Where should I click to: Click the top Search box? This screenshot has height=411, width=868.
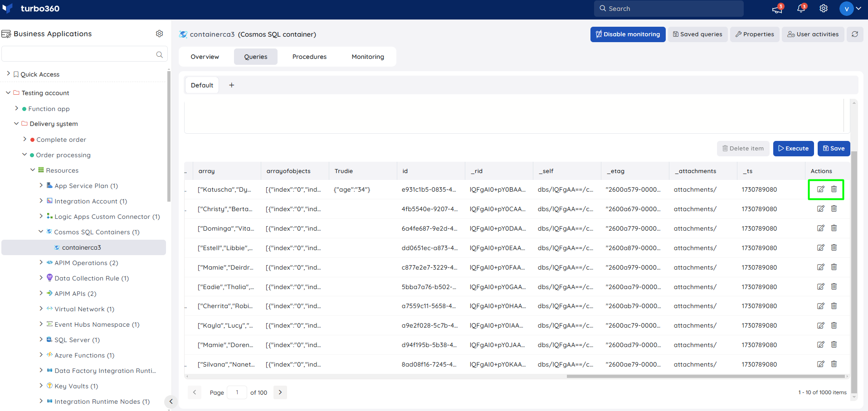click(x=668, y=9)
